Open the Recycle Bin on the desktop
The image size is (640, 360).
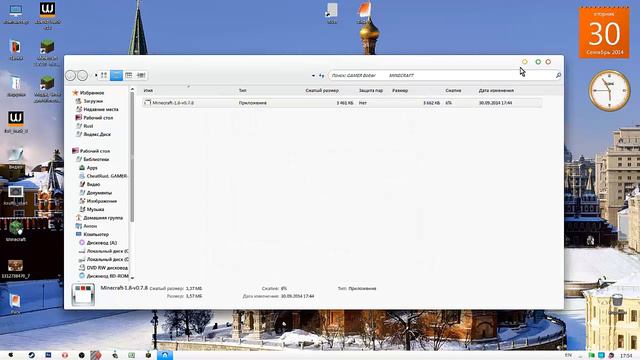(x=617, y=304)
